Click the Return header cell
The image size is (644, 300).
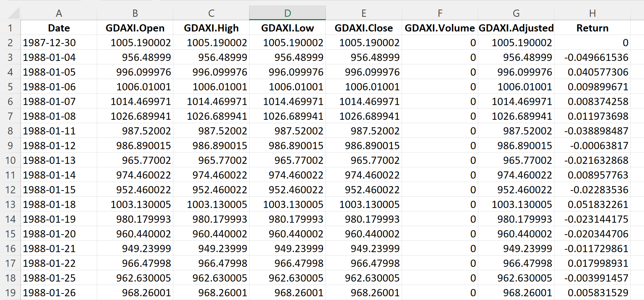click(x=592, y=28)
